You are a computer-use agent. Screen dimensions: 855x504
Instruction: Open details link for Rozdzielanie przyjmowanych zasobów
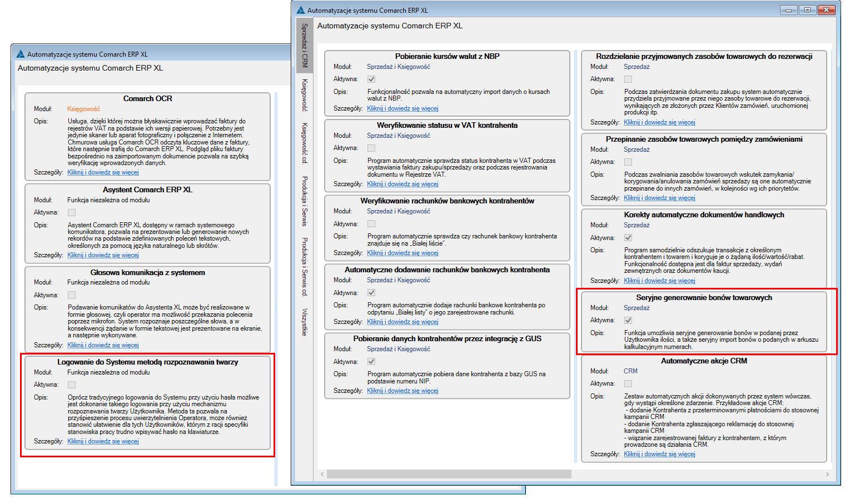pyautogui.click(x=659, y=122)
